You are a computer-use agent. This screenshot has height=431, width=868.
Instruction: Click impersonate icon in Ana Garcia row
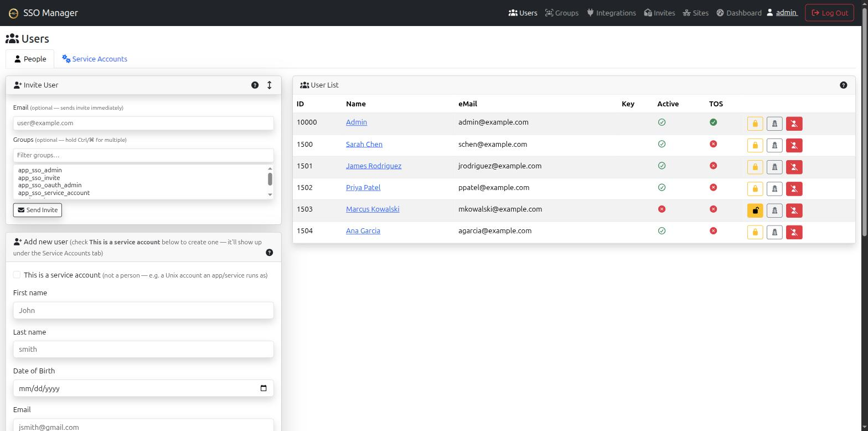click(x=774, y=232)
